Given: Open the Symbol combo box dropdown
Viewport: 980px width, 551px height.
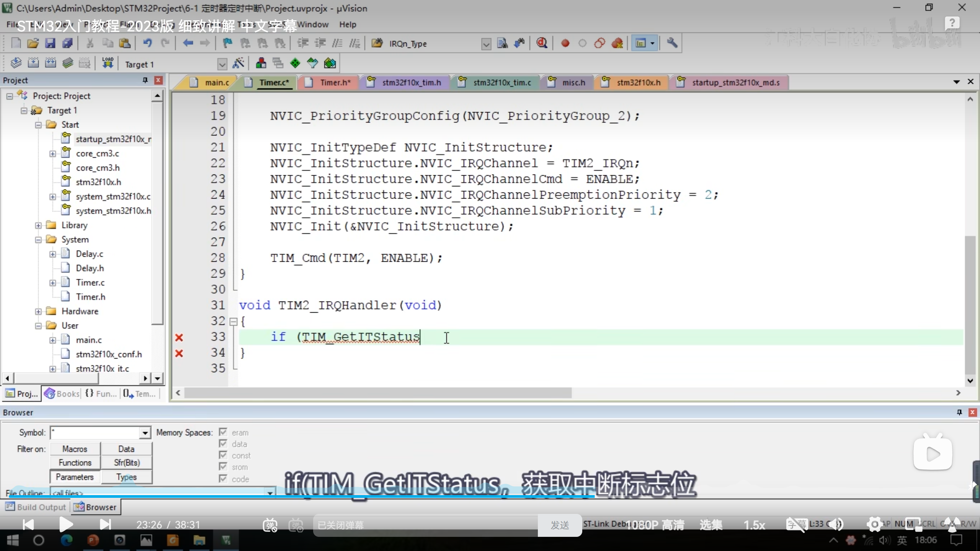Looking at the screenshot, I should tap(145, 433).
